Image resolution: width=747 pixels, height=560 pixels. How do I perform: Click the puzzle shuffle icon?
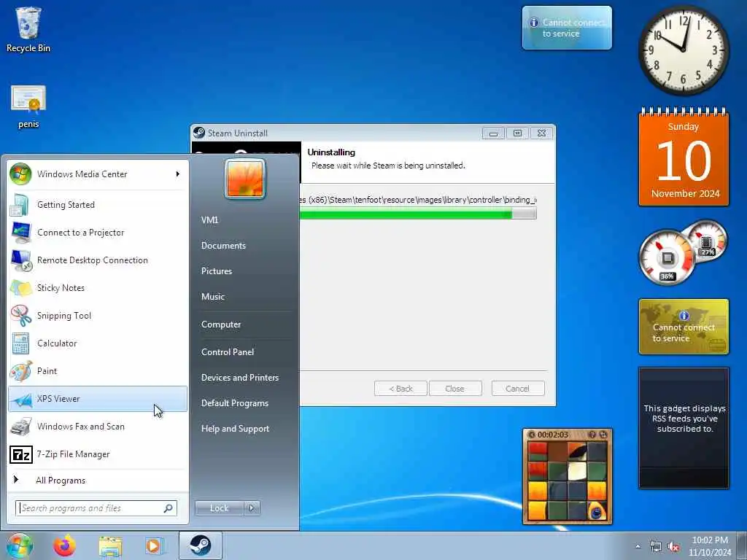(603, 435)
